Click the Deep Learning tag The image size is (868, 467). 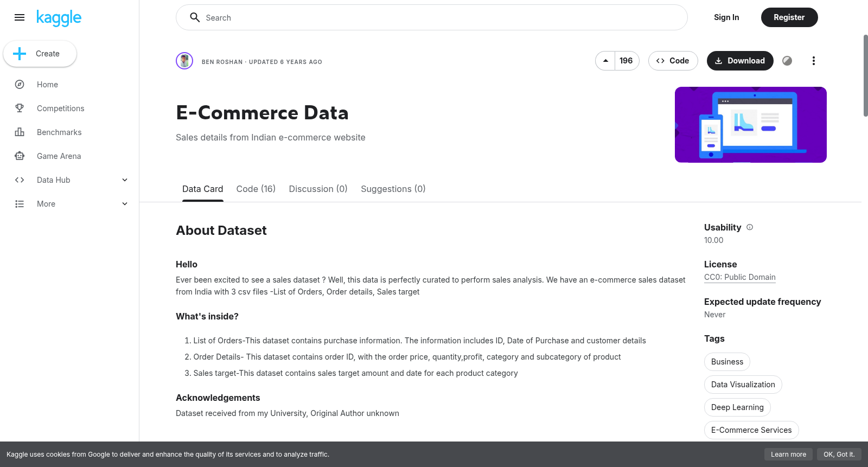click(737, 407)
